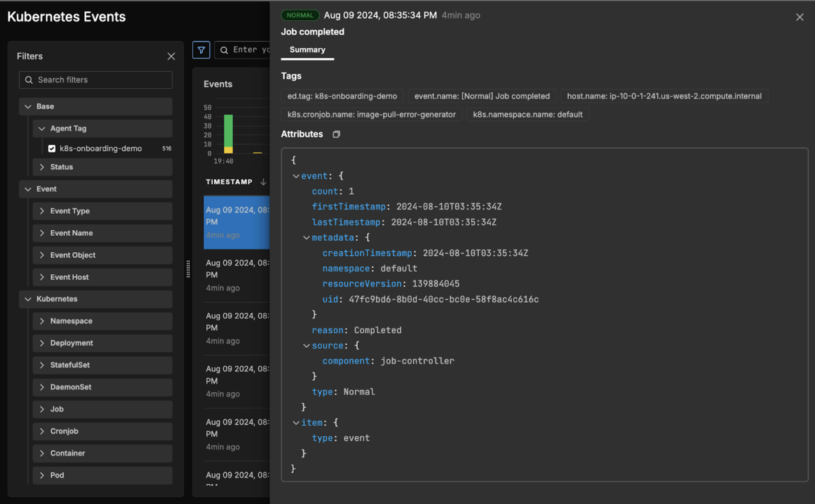
Task: Click the green bar in the events chart
Action: (x=228, y=130)
